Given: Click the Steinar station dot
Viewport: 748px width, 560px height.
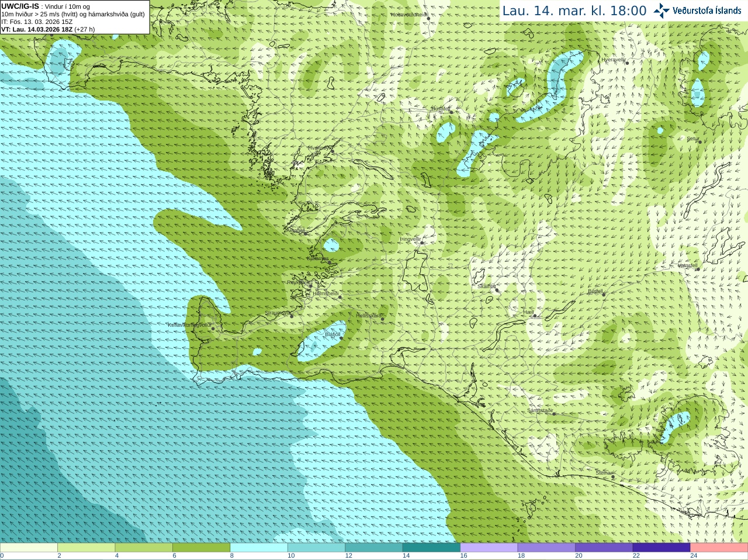Looking at the screenshot, I should [x=613, y=476].
